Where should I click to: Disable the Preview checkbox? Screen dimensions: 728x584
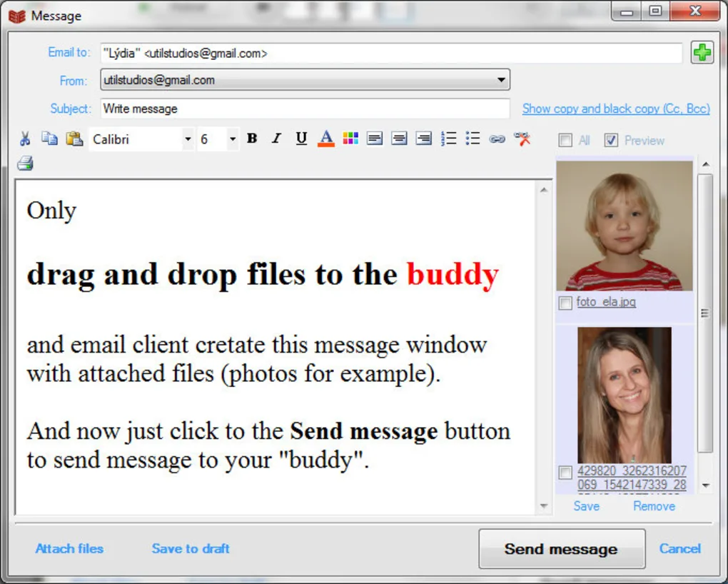pyautogui.click(x=611, y=140)
